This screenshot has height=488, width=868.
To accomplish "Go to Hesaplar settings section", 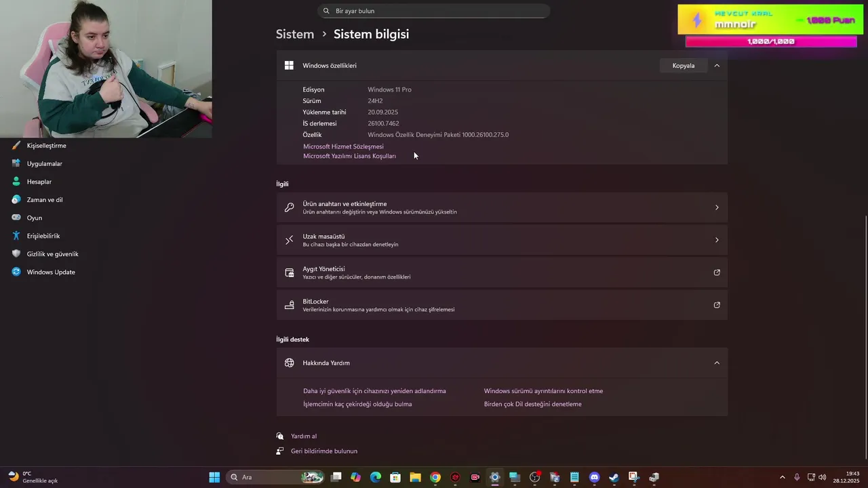I will click(39, 182).
